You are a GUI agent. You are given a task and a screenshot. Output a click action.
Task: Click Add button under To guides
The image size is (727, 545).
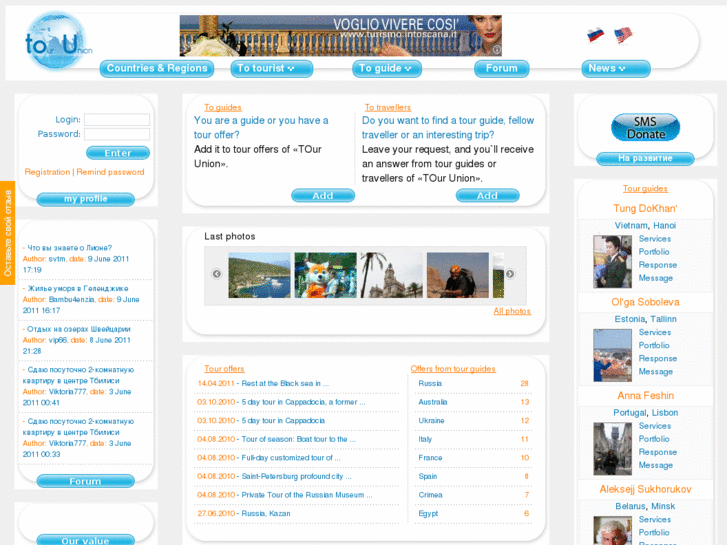tap(323, 196)
